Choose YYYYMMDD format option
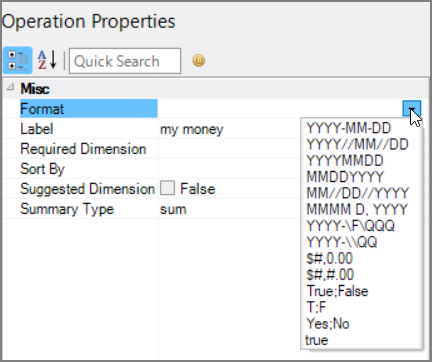432x362 pixels. [345, 161]
